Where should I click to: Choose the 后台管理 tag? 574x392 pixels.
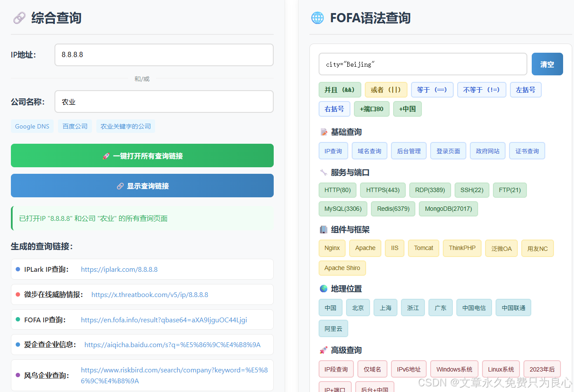tap(409, 151)
